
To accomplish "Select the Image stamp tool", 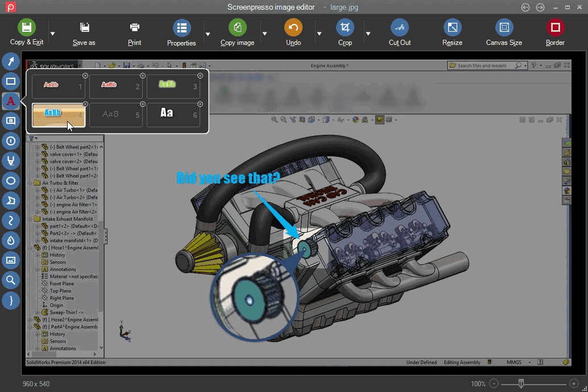I will (11, 260).
